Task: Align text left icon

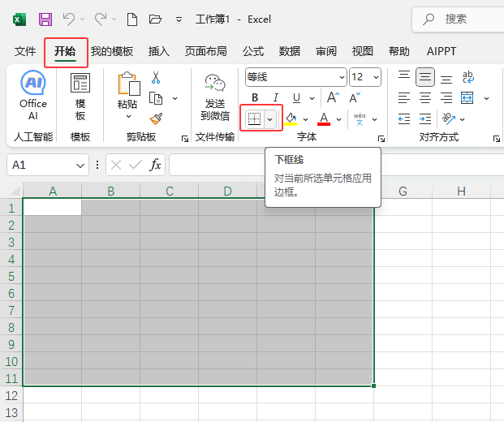Action: click(404, 98)
